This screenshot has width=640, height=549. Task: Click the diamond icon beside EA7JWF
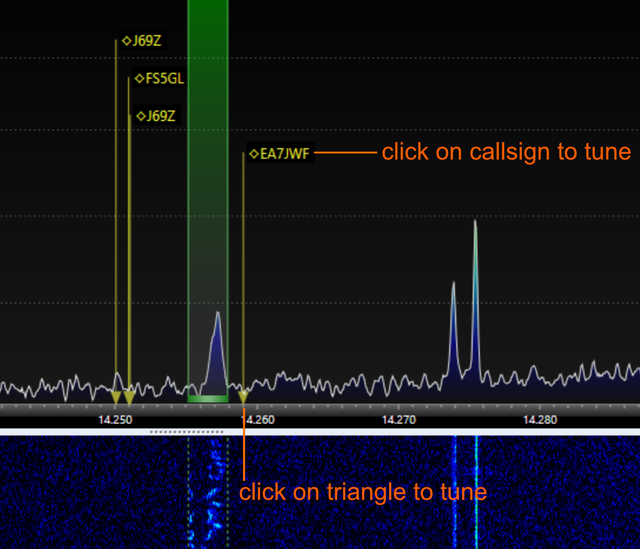(254, 154)
